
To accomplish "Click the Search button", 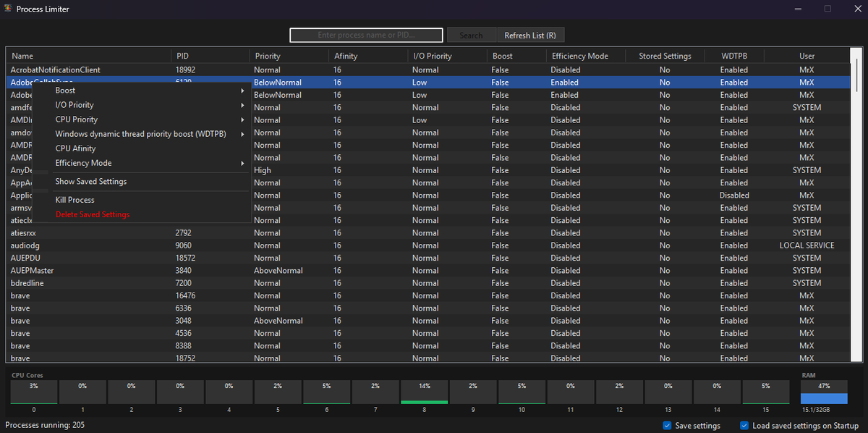I will click(x=471, y=35).
